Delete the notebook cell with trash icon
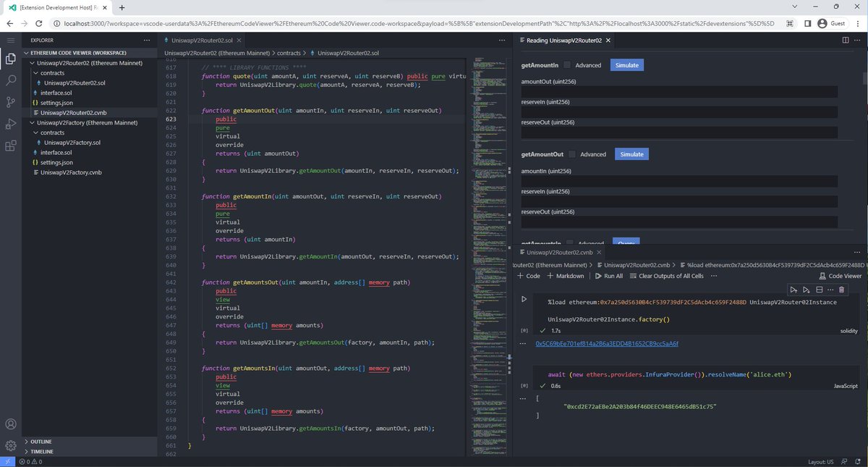868x467 pixels. point(841,290)
